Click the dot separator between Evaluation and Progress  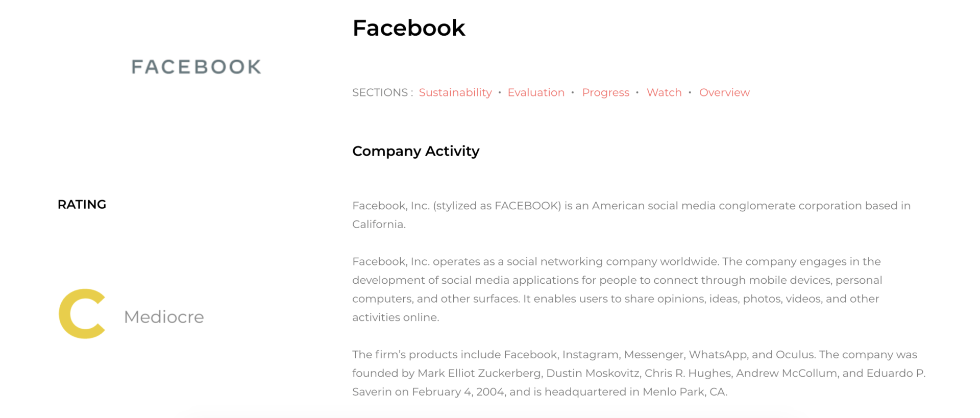[573, 92]
